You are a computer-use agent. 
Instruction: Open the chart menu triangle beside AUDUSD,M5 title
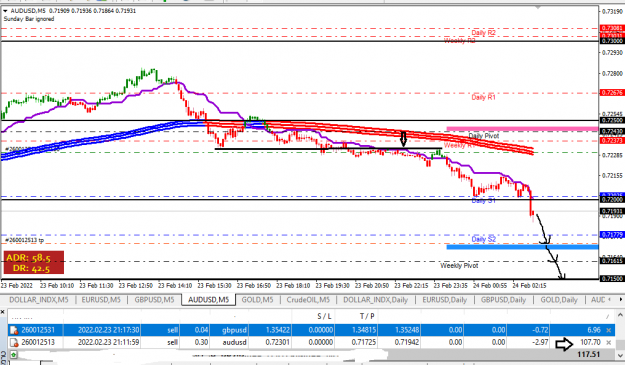point(5,11)
